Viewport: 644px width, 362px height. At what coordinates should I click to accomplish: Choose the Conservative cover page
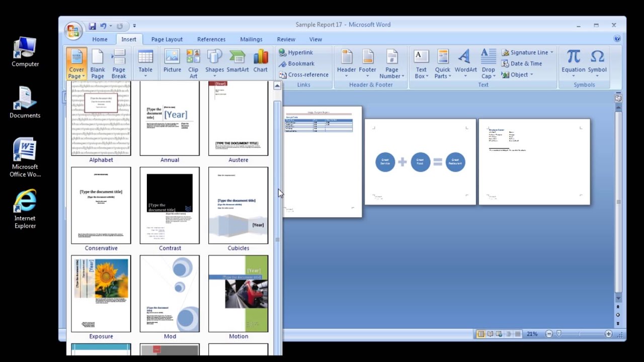[101, 209]
